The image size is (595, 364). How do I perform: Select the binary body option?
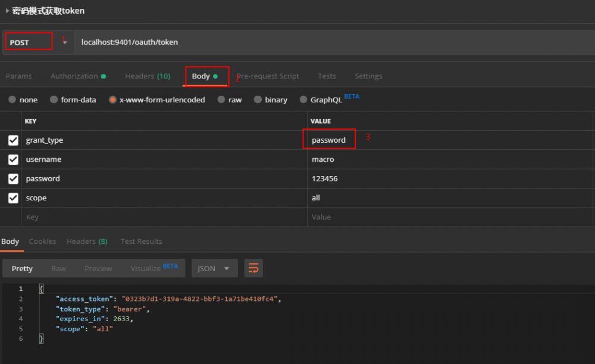pos(259,100)
